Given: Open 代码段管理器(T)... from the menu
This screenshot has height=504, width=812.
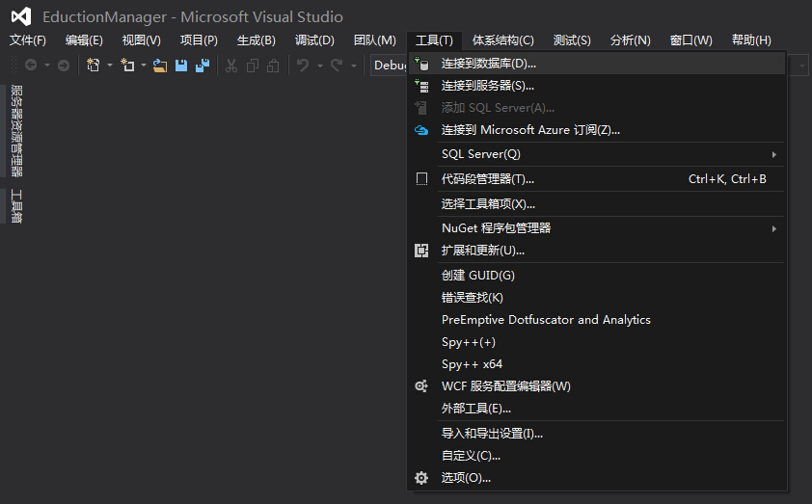Looking at the screenshot, I should 597,179.
